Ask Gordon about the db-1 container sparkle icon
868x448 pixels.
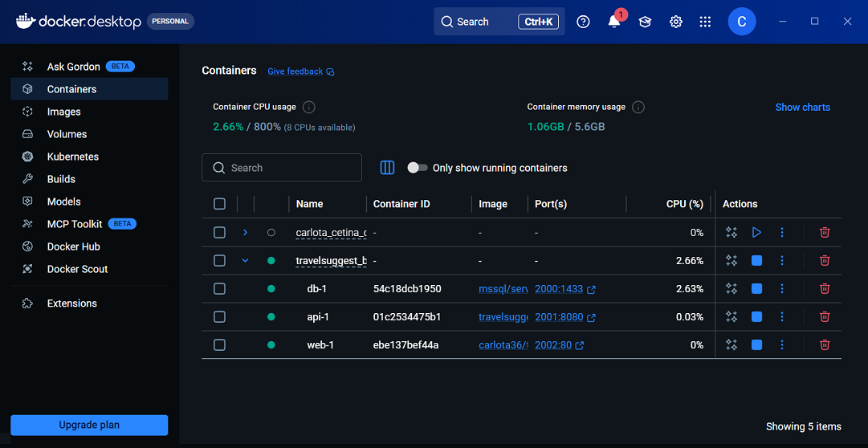pyautogui.click(x=731, y=288)
